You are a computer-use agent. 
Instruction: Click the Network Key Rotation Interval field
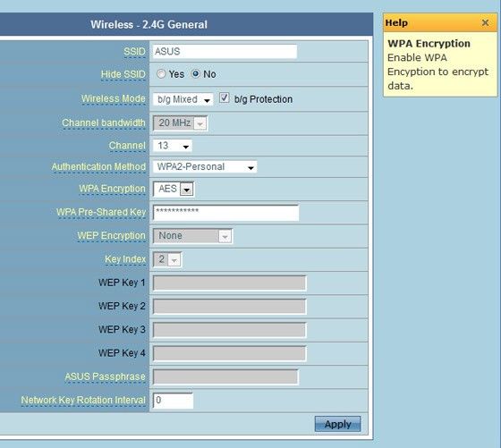[174, 401]
